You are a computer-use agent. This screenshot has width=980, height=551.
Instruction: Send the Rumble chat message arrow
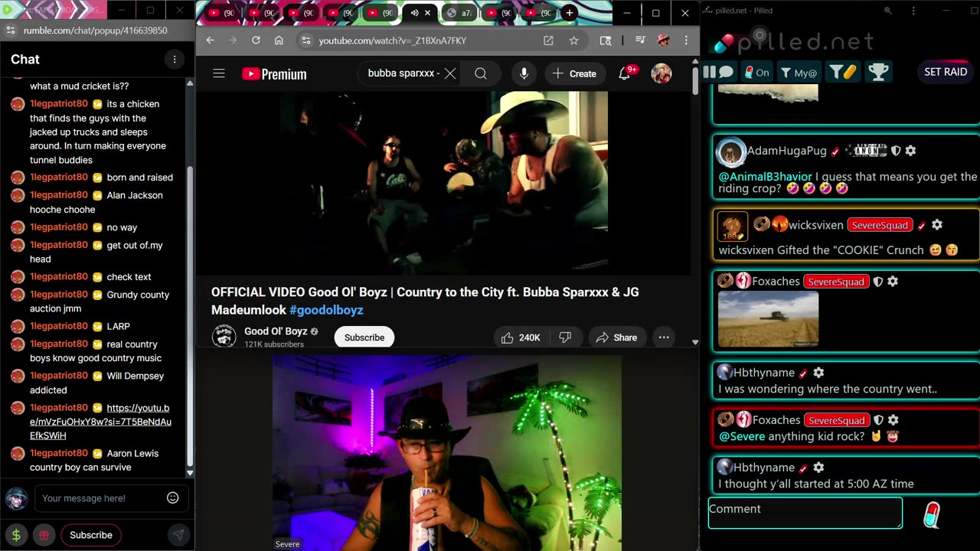[x=178, y=535]
